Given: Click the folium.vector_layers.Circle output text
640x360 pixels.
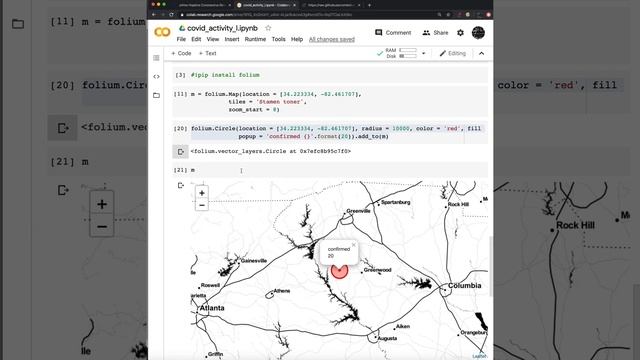Looking at the screenshot, I should tap(271, 151).
